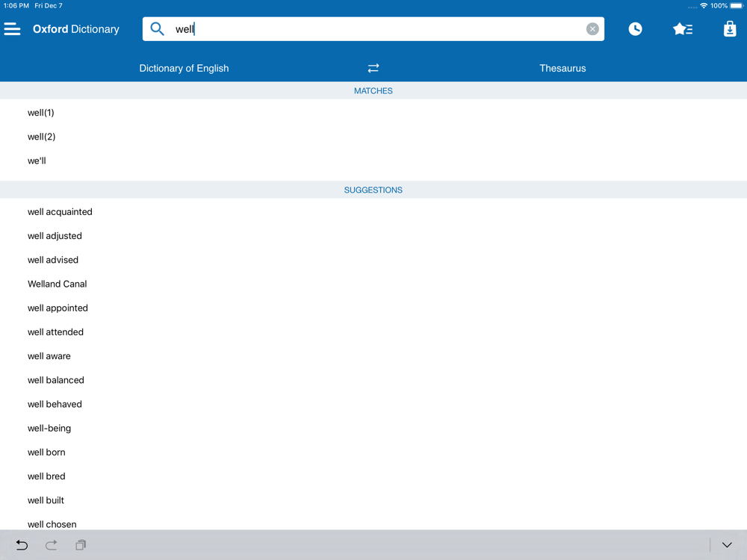Open search history clock icon
Viewport: 747px width, 560px height.
click(x=635, y=29)
